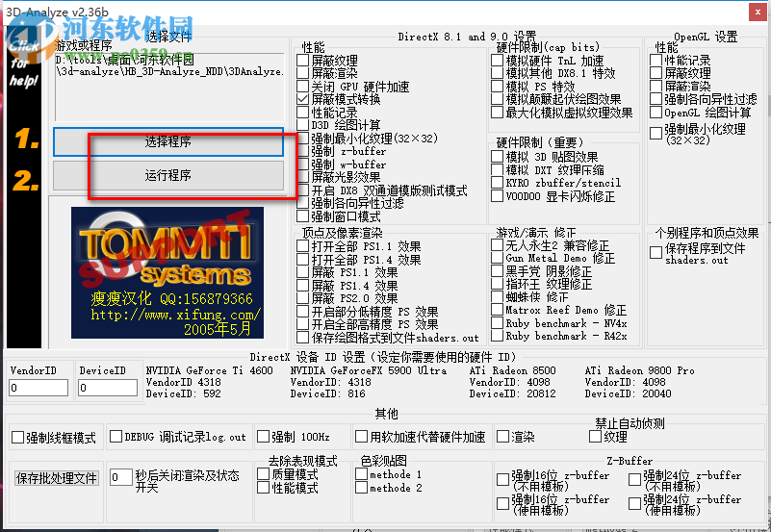Click the seconds-before-closing render input box
This screenshot has width=771, height=532.
(120, 477)
